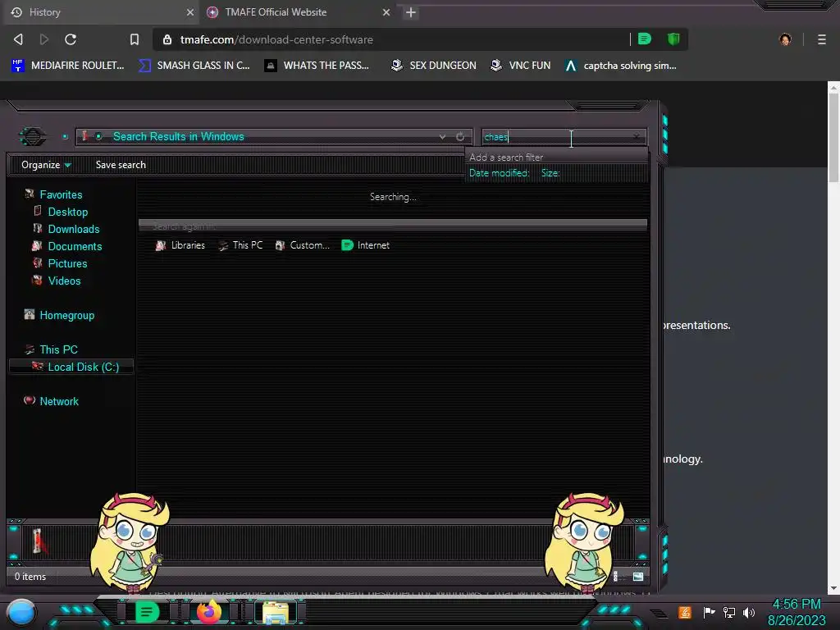
Task: Click explorer back/forward hexagon button
Action: (32, 137)
